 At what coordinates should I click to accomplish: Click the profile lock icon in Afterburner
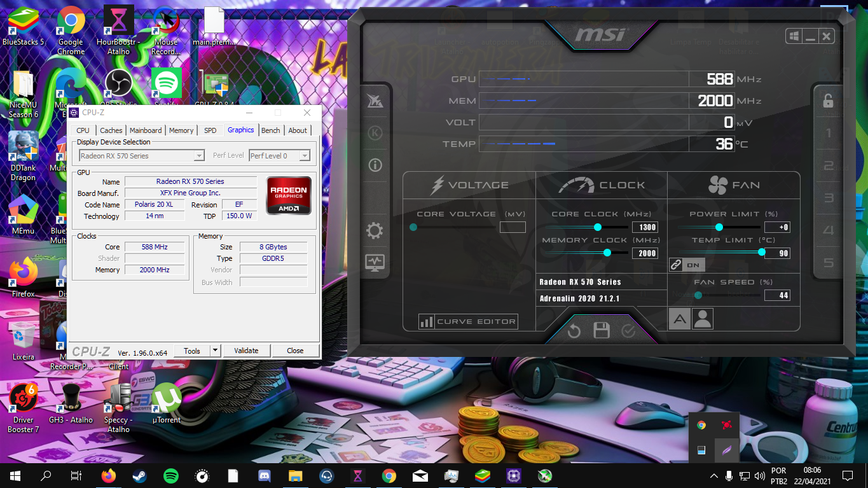coord(829,101)
